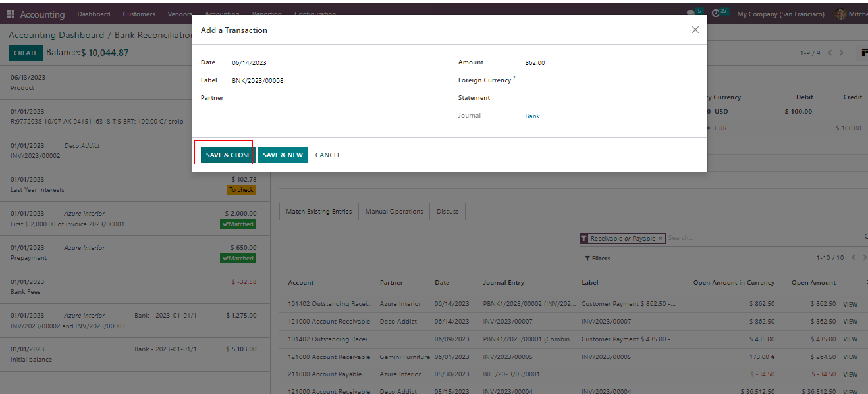Click the user avatar picture
Viewport: 868px width, 394px height.
tap(840, 14)
